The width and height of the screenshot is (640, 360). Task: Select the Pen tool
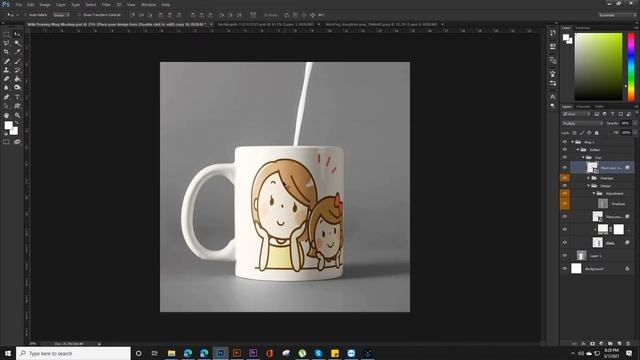tap(7, 97)
